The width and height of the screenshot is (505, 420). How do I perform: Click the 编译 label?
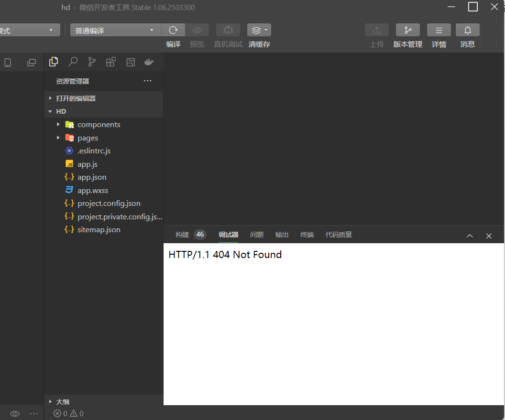coord(173,44)
